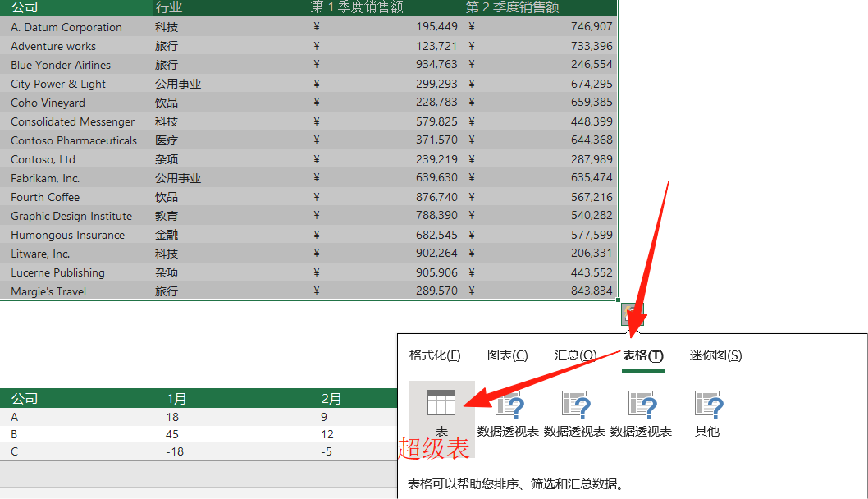
Task: Click the 876,740 value in Fourth Coffee row
Action: tap(436, 197)
